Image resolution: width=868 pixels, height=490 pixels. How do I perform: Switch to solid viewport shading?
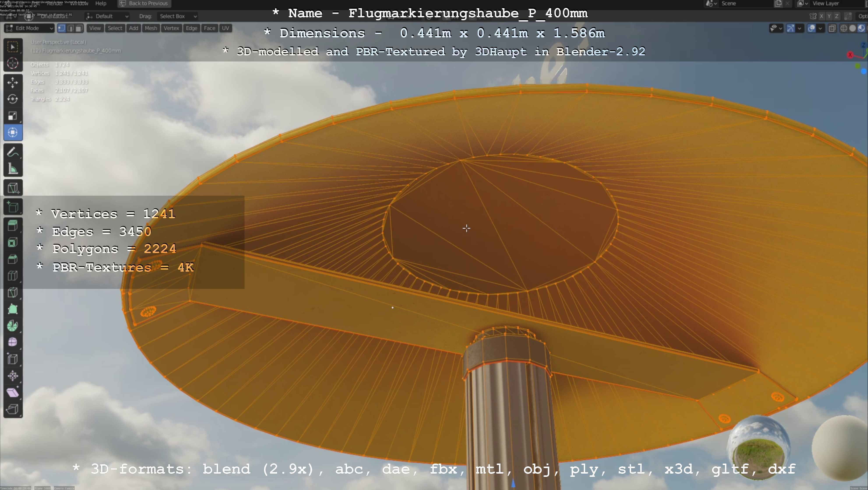[x=852, y=28]
